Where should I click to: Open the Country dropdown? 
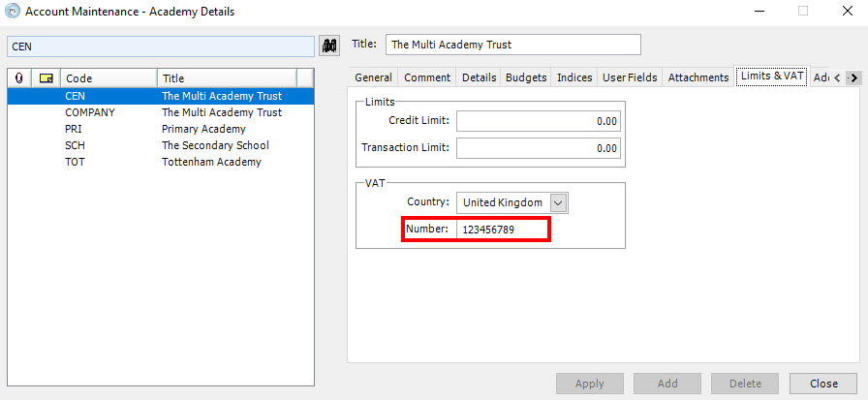[558, 202]
